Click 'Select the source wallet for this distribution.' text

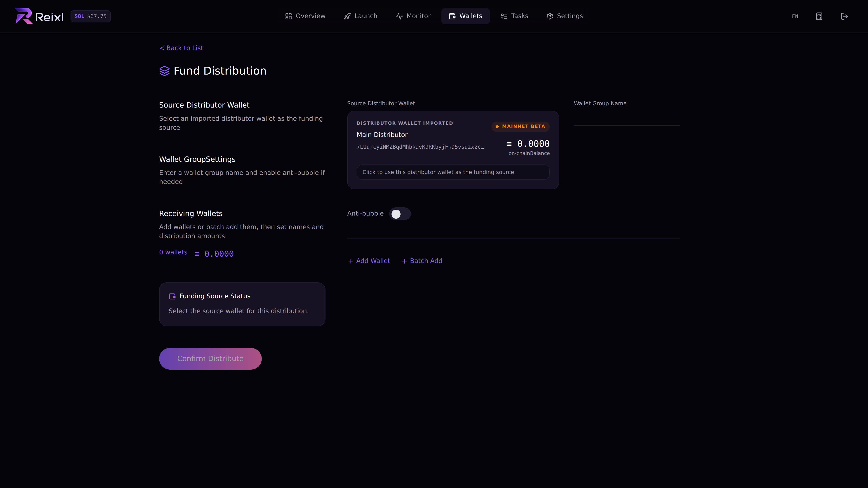[238, 311]
